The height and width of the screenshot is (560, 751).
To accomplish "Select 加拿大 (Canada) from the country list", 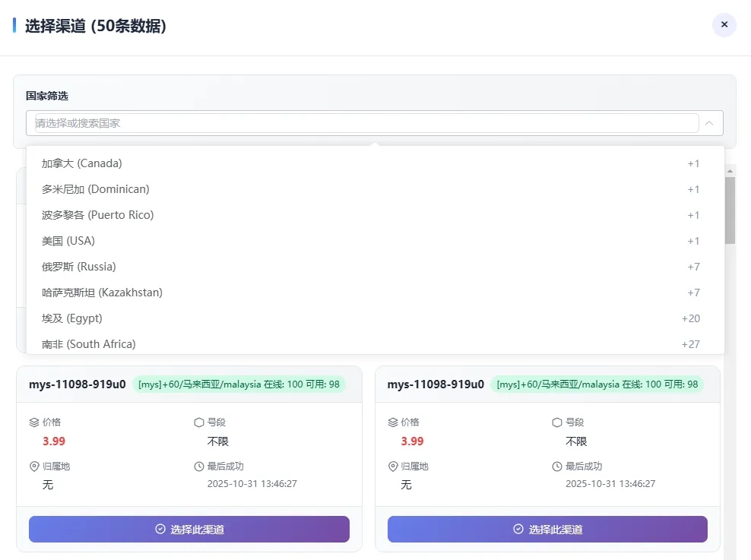I will (x=82, y=163).
